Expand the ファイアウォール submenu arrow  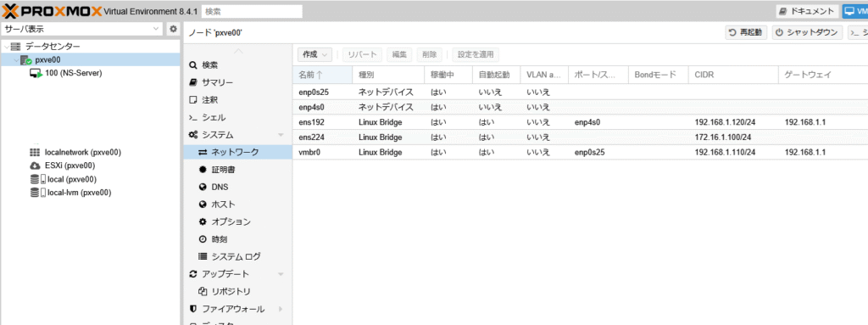pyautogui.click(x=281, y=309)
